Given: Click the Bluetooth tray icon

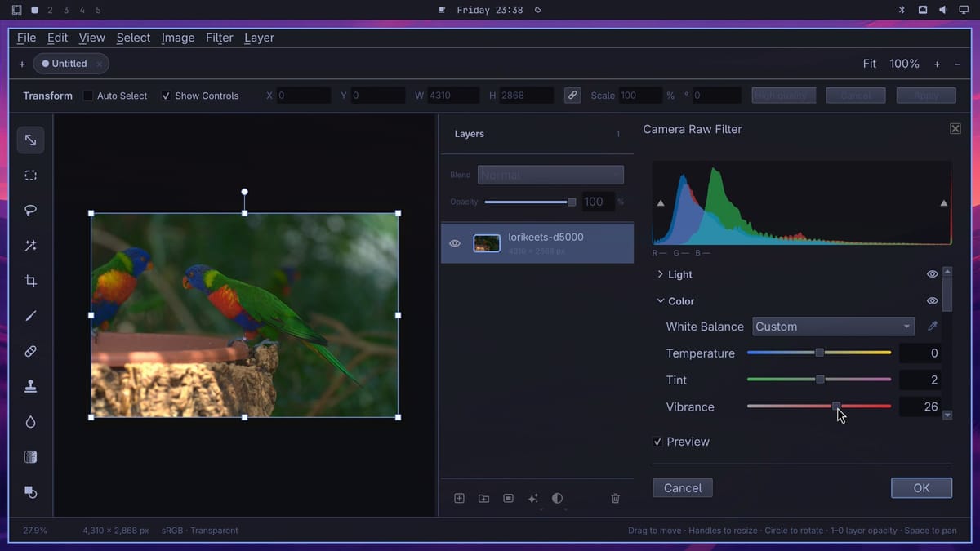Looking at the screenshot, I should point(902,10).
